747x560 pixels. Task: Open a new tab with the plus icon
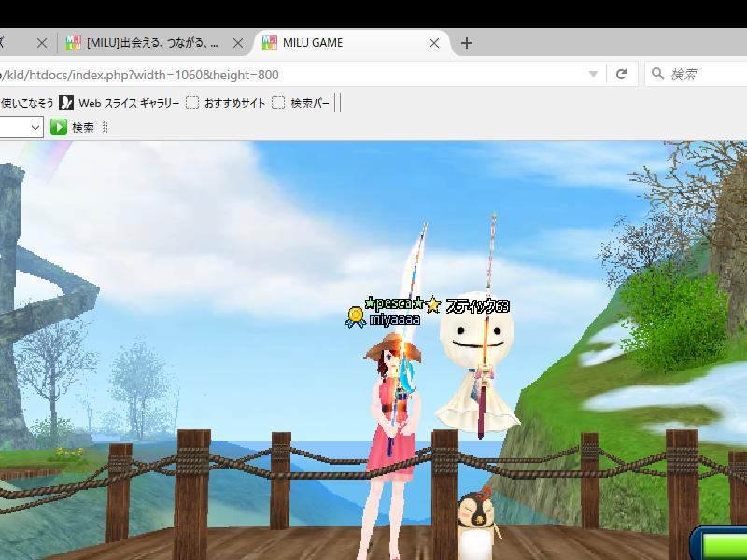(467, 43)
